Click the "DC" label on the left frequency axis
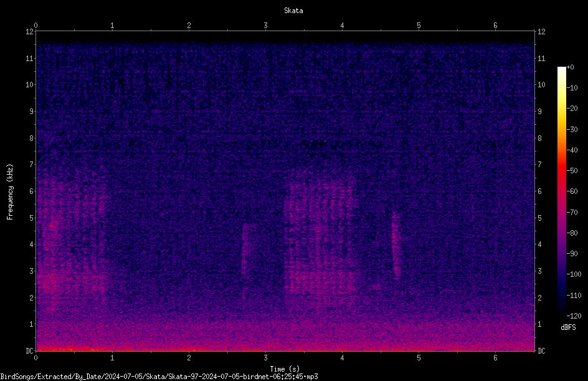The height and width of the screenshot is (381, 588). [x=29, y=350]
